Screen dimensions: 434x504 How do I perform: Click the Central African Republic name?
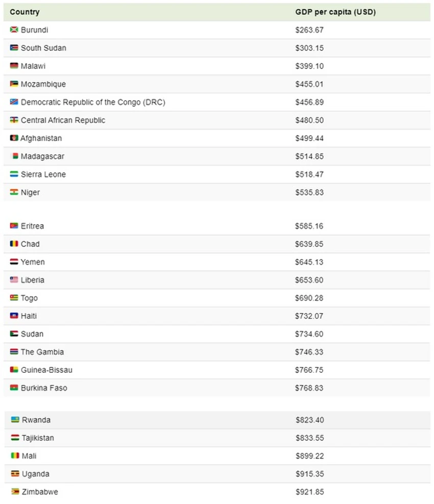click(x=63, y=120)
